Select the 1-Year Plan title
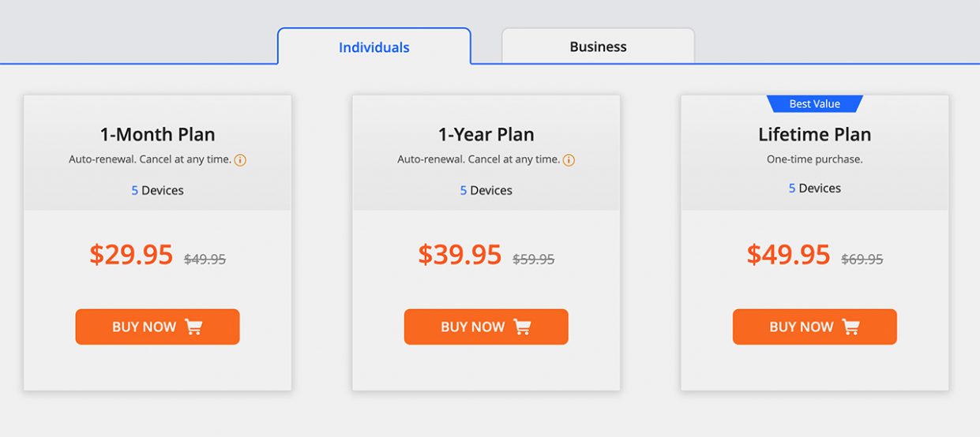 486,134
